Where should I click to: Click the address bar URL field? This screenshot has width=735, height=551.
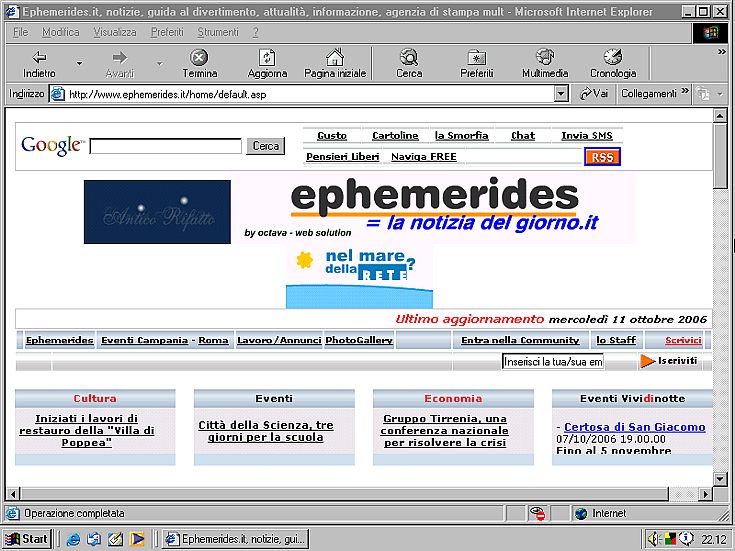(x=309, y=94)
